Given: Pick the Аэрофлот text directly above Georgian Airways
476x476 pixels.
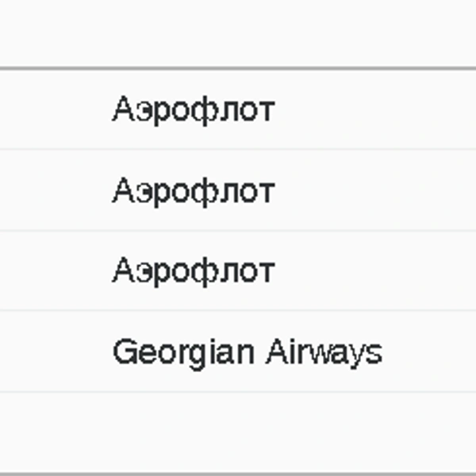Looking at the screenshot, I should click(194, 271).
